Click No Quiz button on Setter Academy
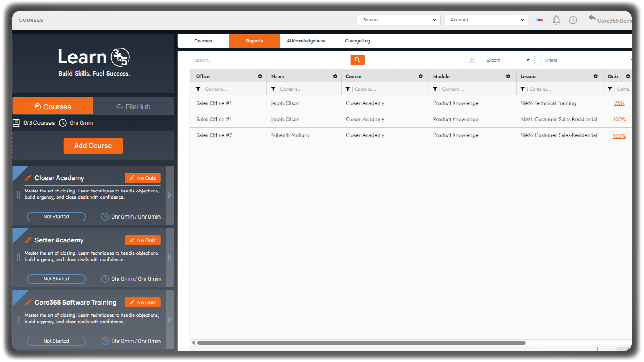The width and height of the screenshot is (644, 362). click(x=143, y=240)
